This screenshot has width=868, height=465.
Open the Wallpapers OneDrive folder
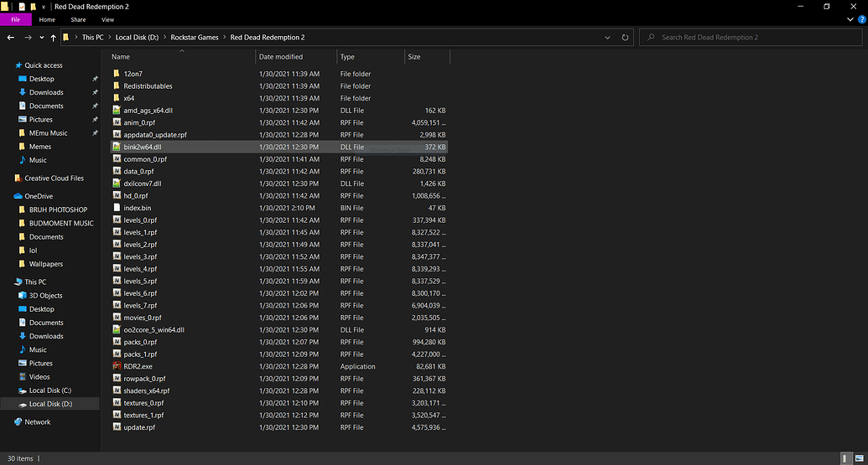40,264
